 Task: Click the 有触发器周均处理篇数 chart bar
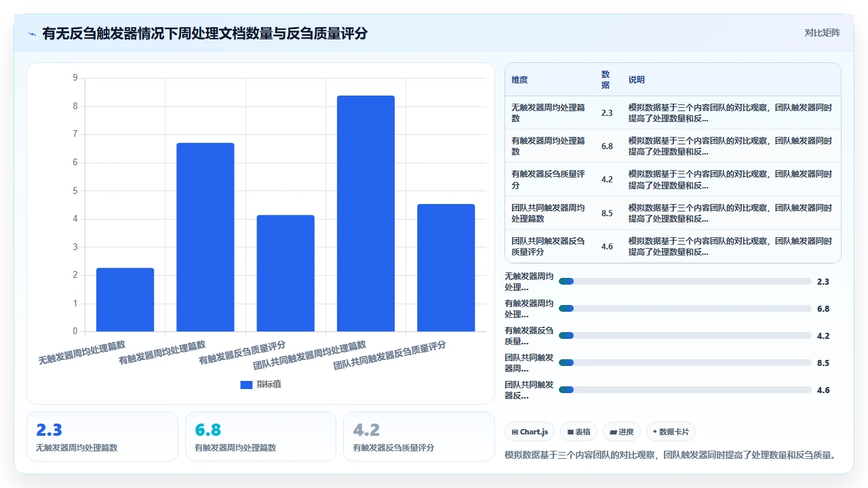tap(205, 237)
